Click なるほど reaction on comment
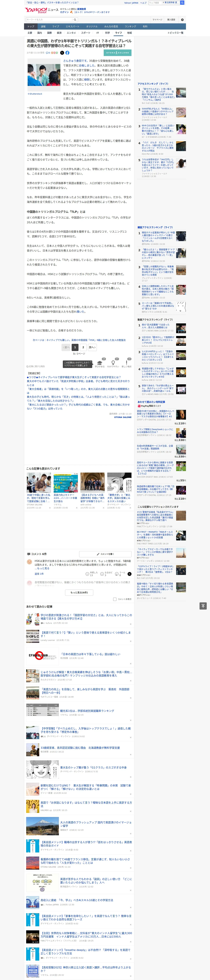 pyautogui.click(x=106, y=574)
